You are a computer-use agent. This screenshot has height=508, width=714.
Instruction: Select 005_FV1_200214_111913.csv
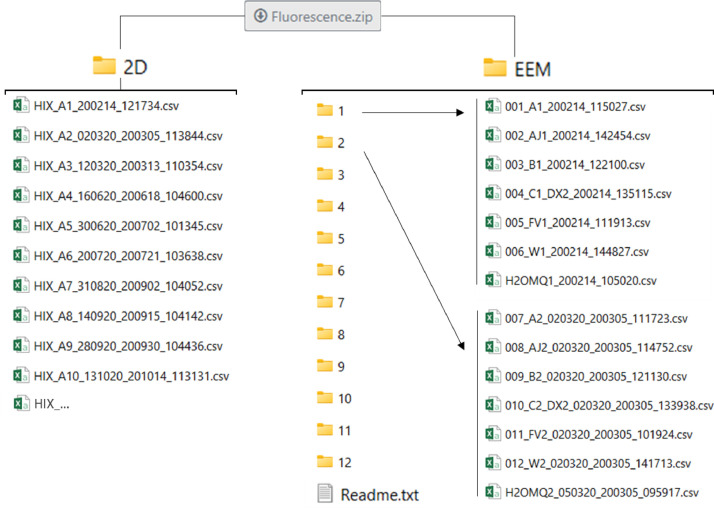coord(567,222)
